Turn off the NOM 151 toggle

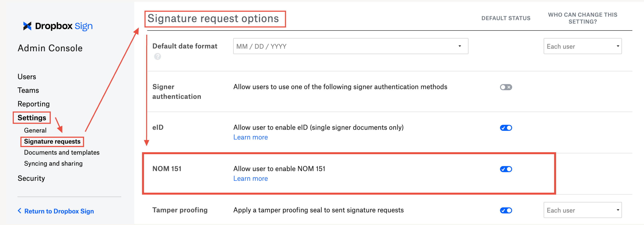(506, 169)
